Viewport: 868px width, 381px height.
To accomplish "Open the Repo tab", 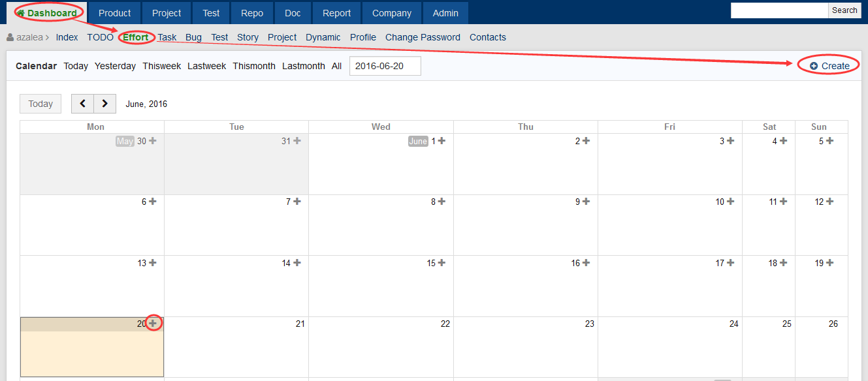I will [x=252, y=13].
